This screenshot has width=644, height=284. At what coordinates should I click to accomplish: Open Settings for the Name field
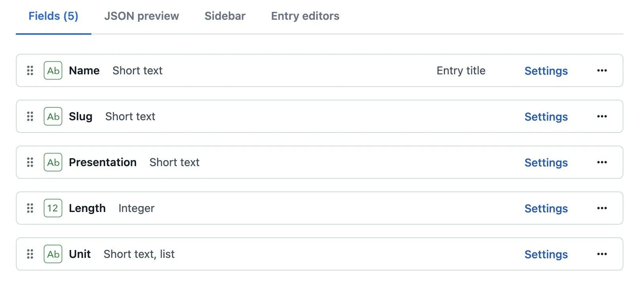pos(546,71)
